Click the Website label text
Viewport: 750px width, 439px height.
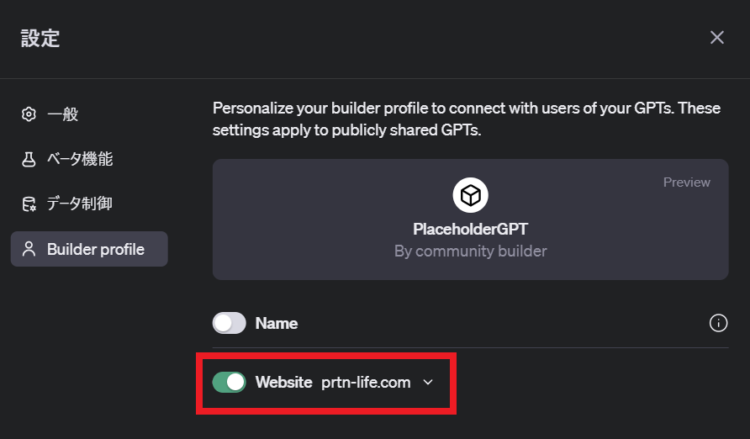coord(284,382)
